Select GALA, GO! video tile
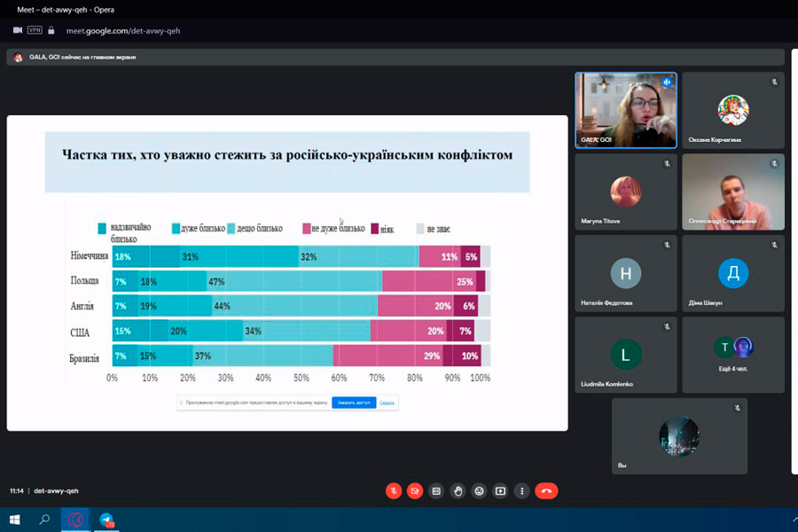The image size is (798, 532). tap(626, 110)
